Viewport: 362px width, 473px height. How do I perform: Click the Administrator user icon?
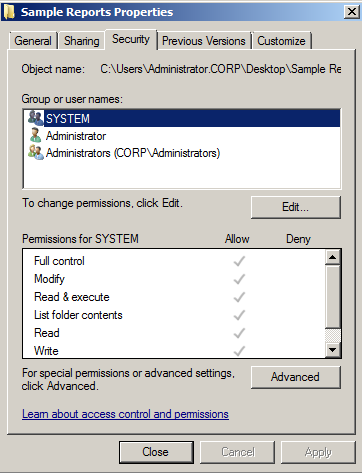point(35,135)
